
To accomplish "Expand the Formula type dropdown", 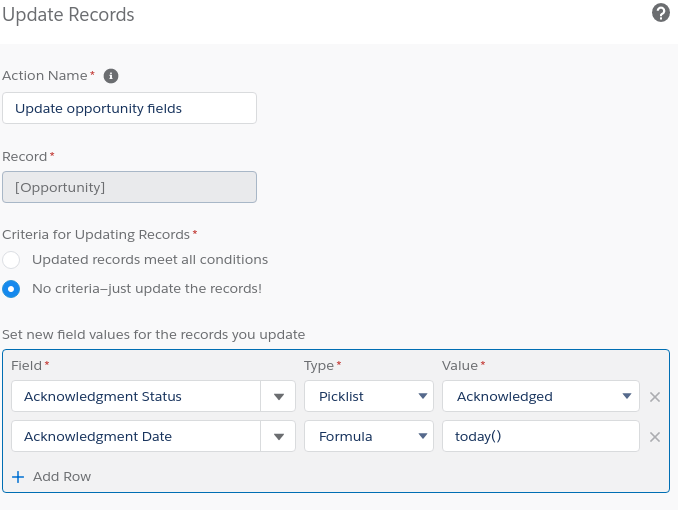I will 369,436.
